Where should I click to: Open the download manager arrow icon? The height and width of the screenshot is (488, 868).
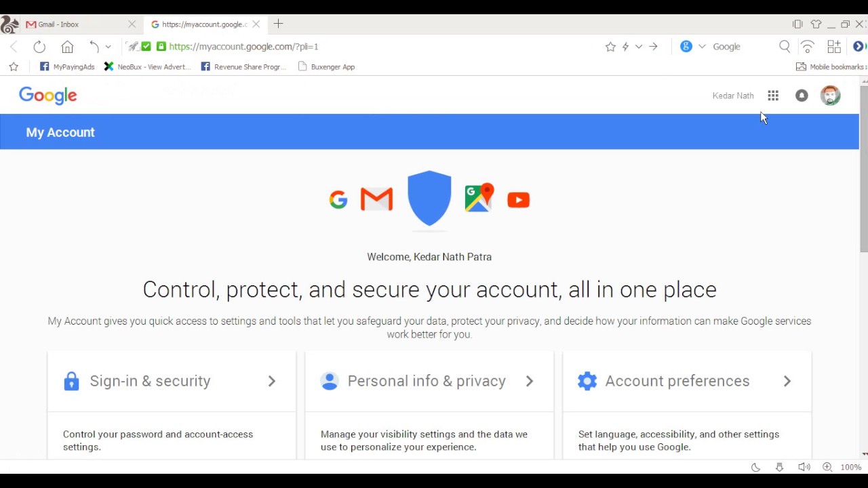779,467
